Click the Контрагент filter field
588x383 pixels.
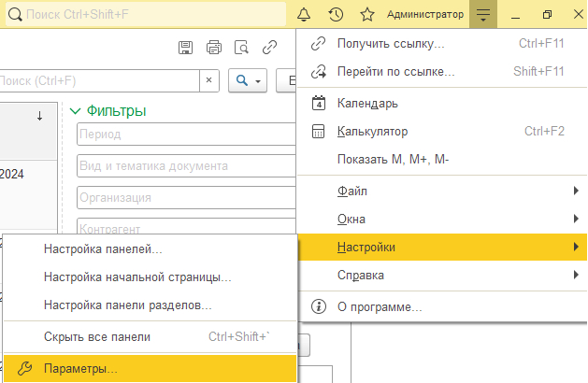point(186,226)
